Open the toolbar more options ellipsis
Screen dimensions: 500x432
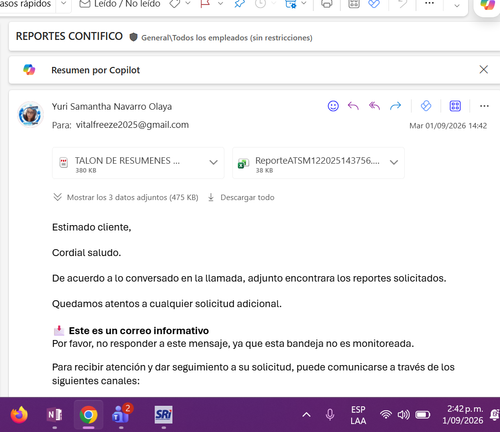click(429, 3)
